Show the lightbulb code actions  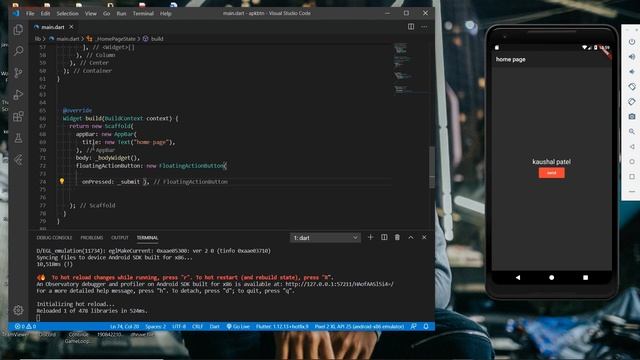coord(62,181)
